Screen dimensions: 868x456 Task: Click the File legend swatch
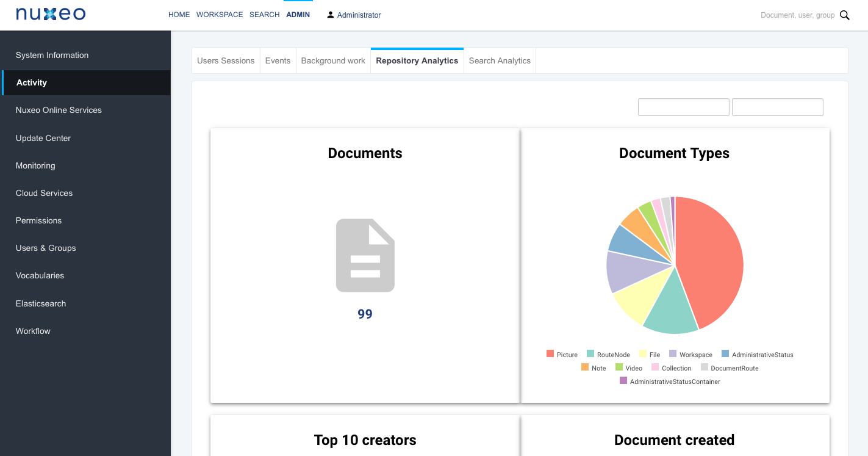(643, 354)
